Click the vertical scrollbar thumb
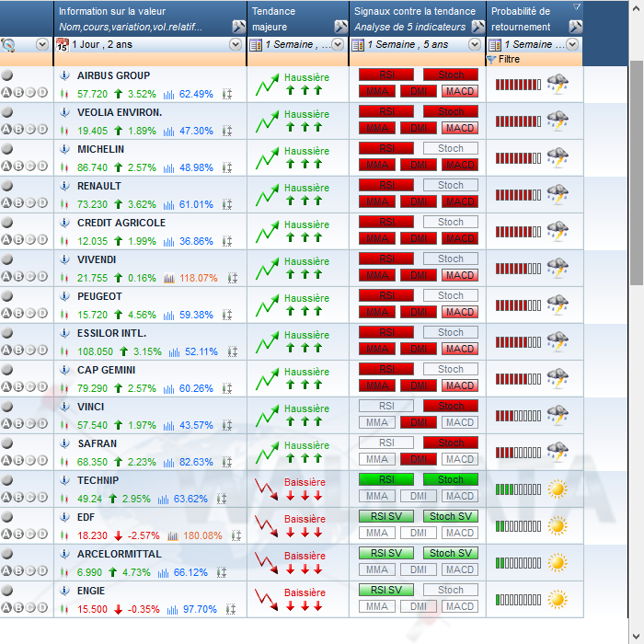 (x=637, y=173)
